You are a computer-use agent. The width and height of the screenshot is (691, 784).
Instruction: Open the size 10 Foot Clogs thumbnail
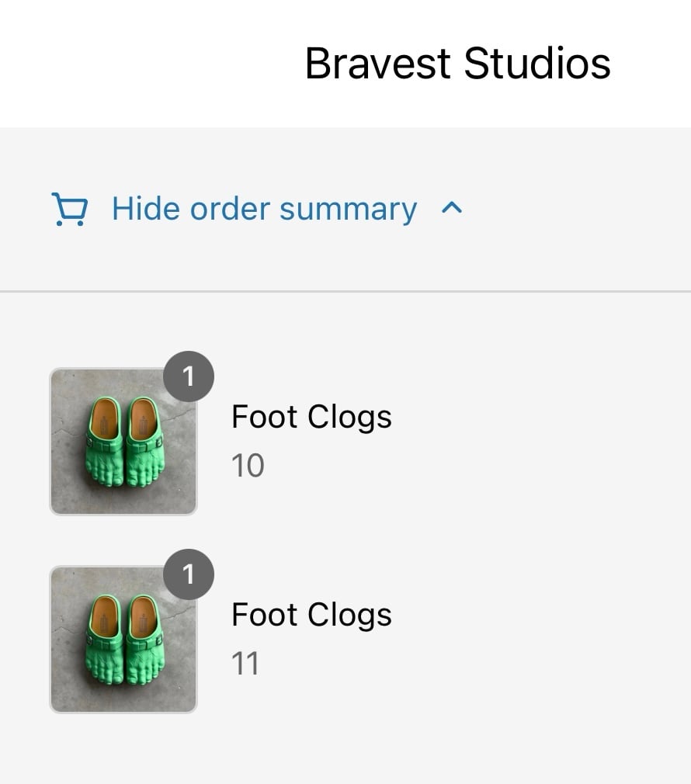pyautogui.click(x=123, y=442)
